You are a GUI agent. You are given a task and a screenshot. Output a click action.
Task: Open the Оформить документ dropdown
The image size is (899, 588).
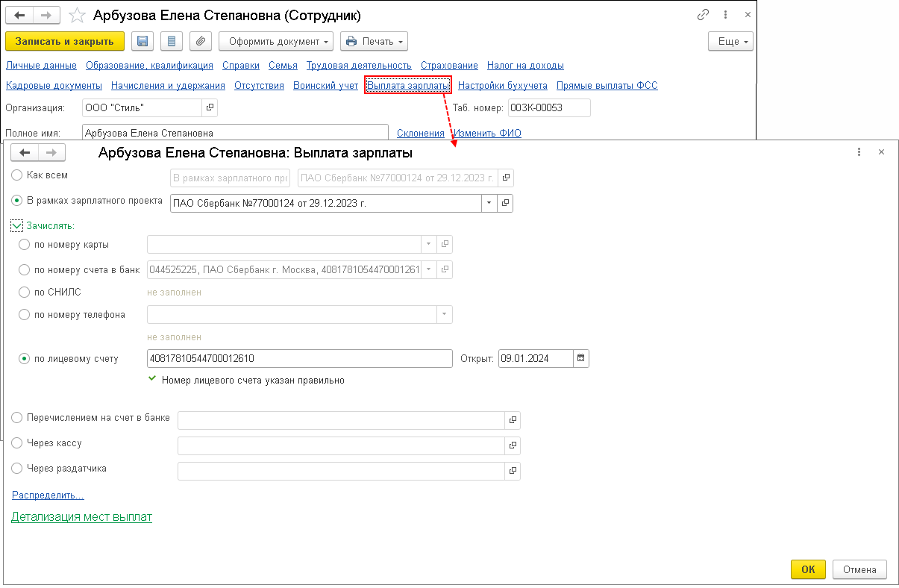coord(276,42)
